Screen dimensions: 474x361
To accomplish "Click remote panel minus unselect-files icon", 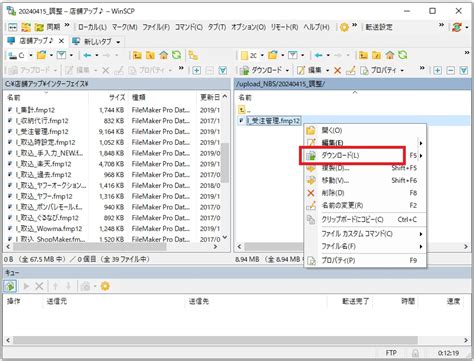I will tap(451, 70).
